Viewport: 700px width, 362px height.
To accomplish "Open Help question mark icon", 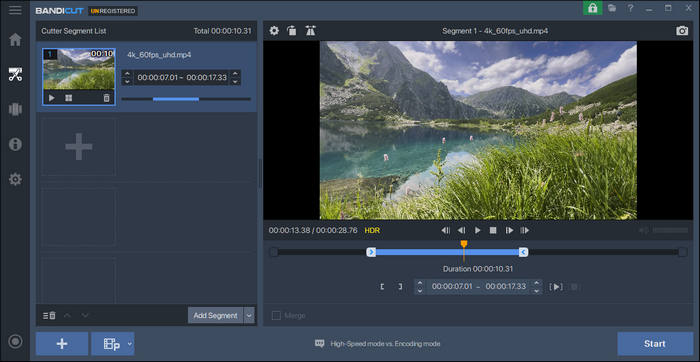I will 630,8.
